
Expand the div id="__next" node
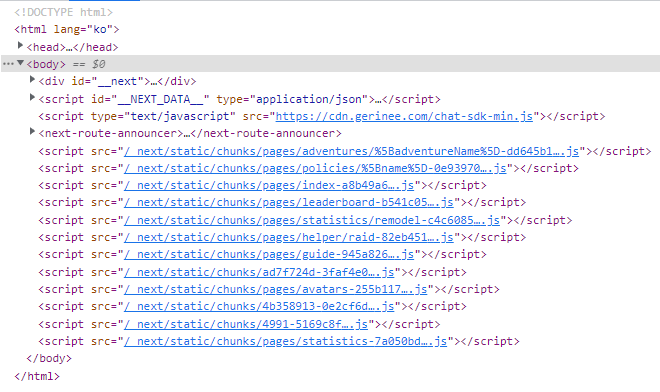pos(32,79)
